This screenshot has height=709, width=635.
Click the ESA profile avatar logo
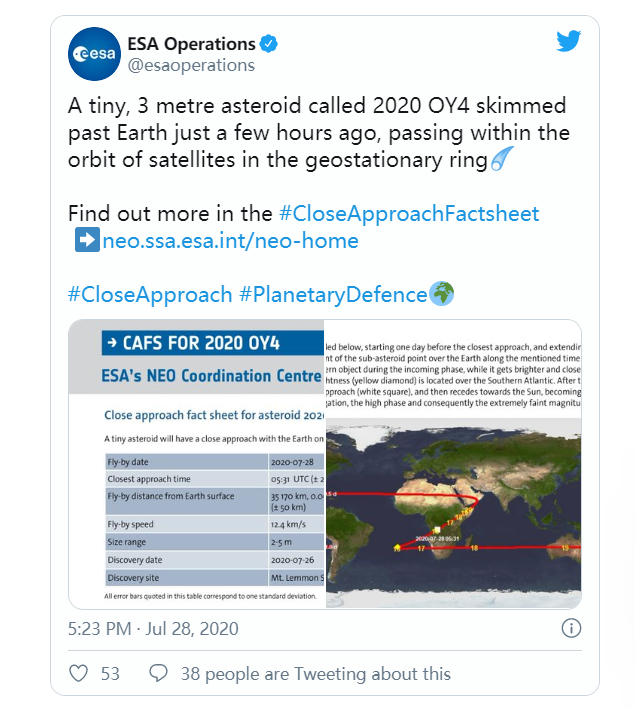pos(94,54)
